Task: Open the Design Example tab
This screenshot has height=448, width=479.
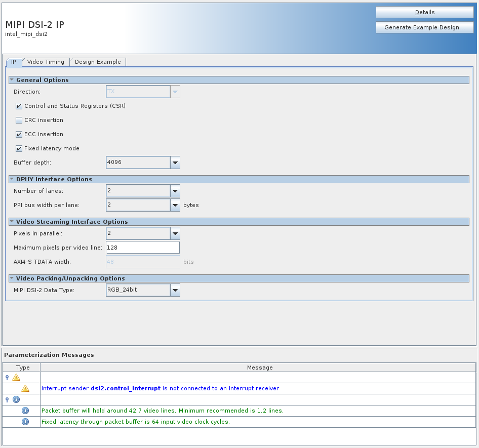Action: click(x=98, y=62)
